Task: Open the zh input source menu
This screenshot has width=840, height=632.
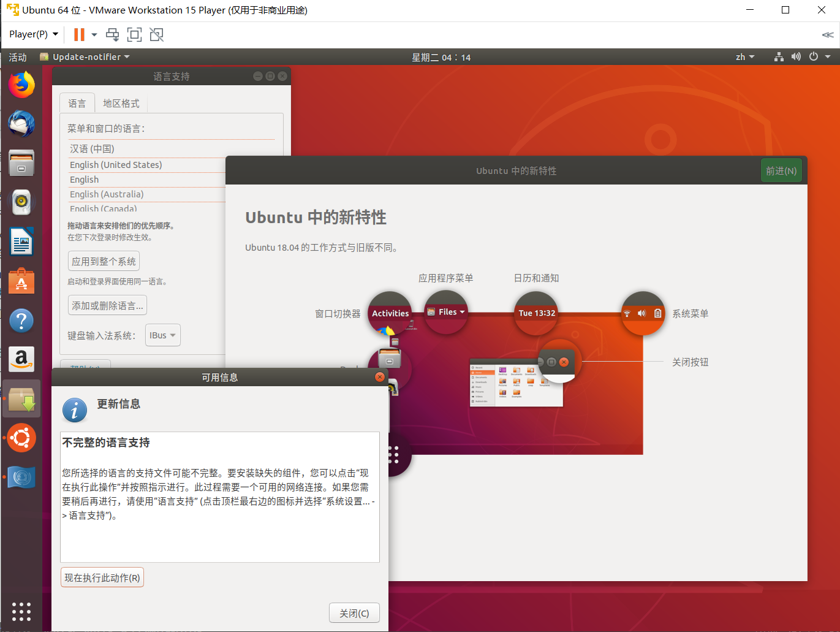Action: [x=745, y=57]
